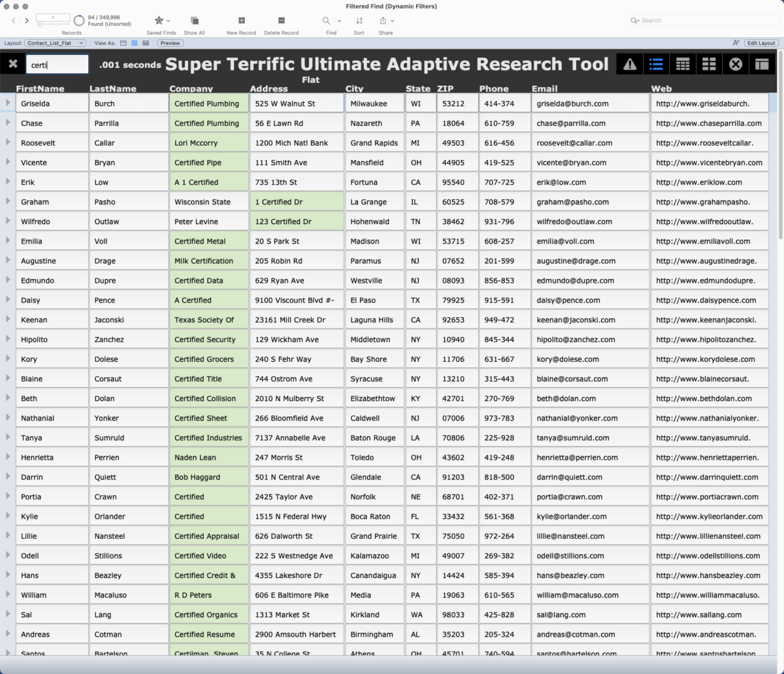This screenshot has width=784, height=674.
Task: Create a record with the New Record icon
Action: pos(241,20)
